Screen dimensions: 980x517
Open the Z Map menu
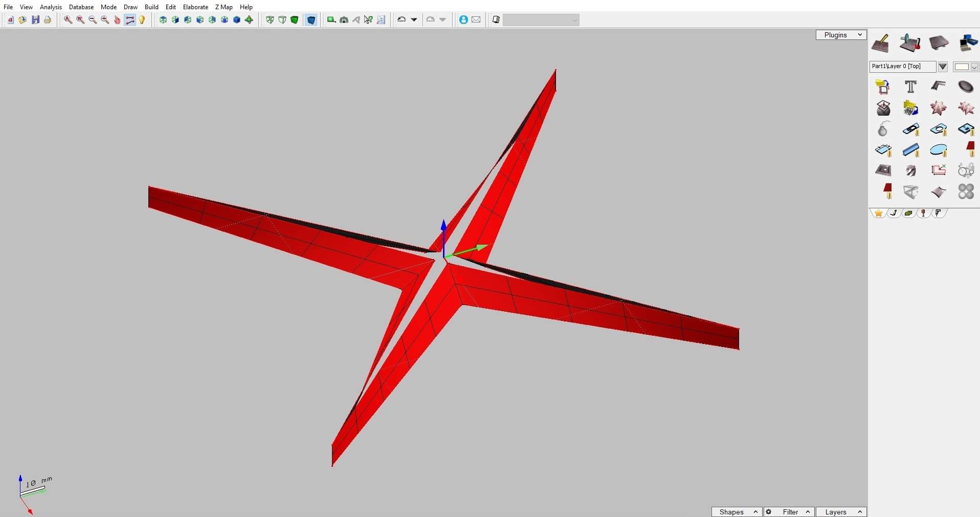[224, 7]
